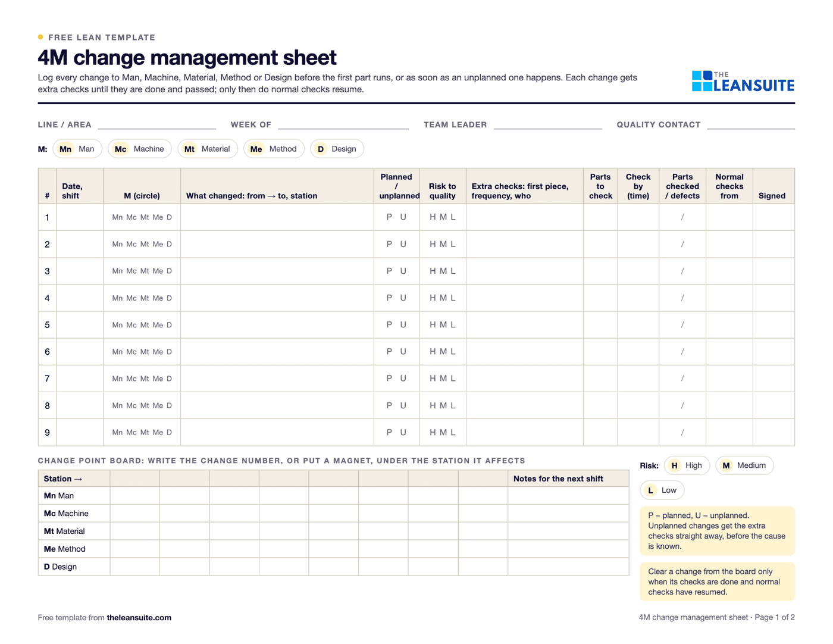This screenshot has height=644, width=833.
Task: Click the 'Parts to check' column header
Action: pos(600,186)
